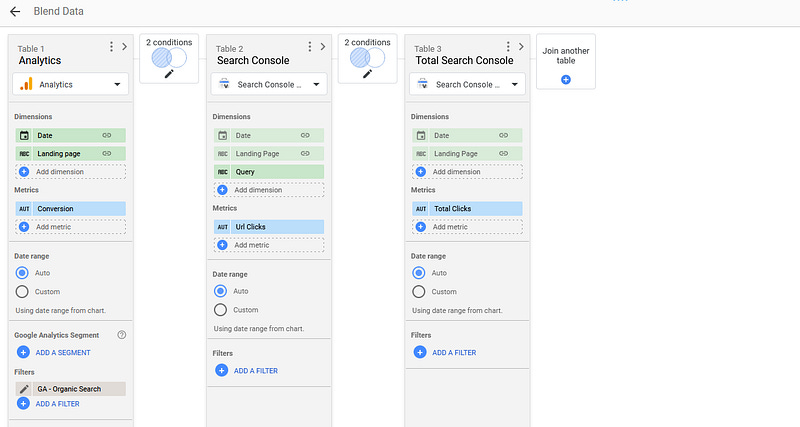Screen dimensions: 800x427
Task: Click the Table 2 name field 'Search Console'
Action: 253,60
